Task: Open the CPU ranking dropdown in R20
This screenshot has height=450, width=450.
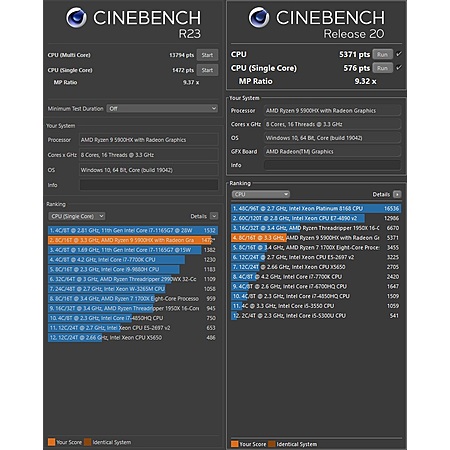Action: [x=261, y=194]
